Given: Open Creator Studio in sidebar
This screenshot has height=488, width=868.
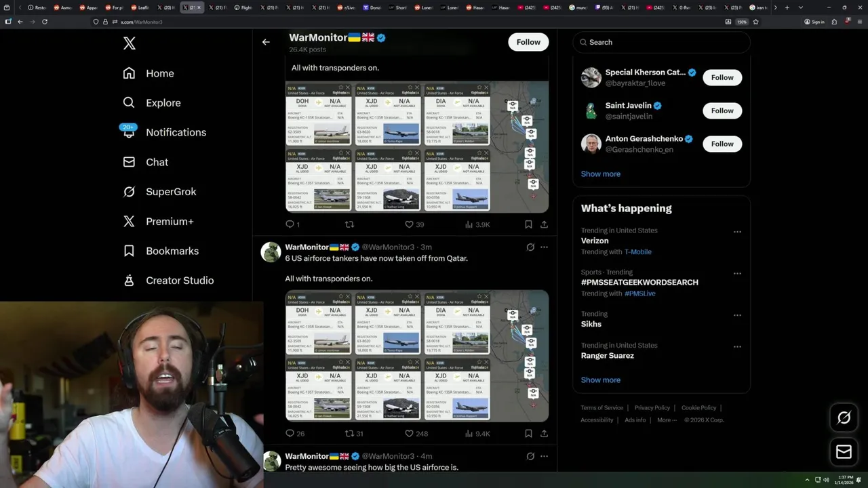Looking at the screenshot, I should [x=168, y=280].
